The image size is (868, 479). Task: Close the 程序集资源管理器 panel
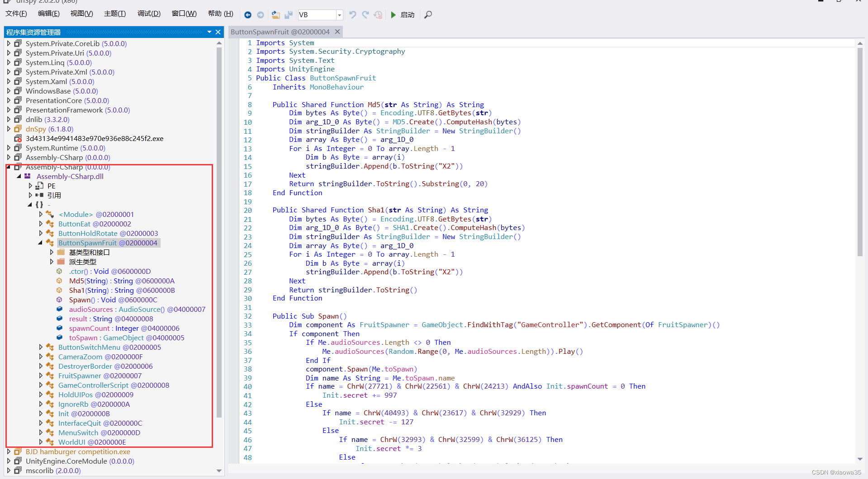click(218, 32)
